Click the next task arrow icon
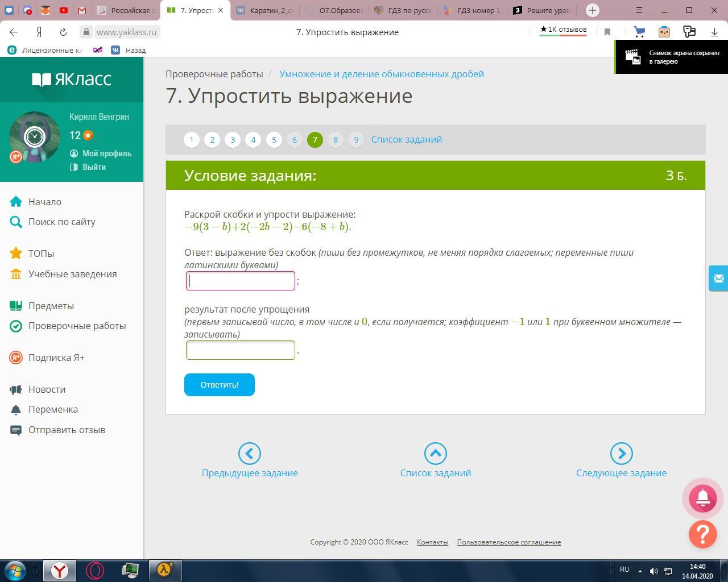The height and width of the screenshot is (582, 728). point(621,454)
